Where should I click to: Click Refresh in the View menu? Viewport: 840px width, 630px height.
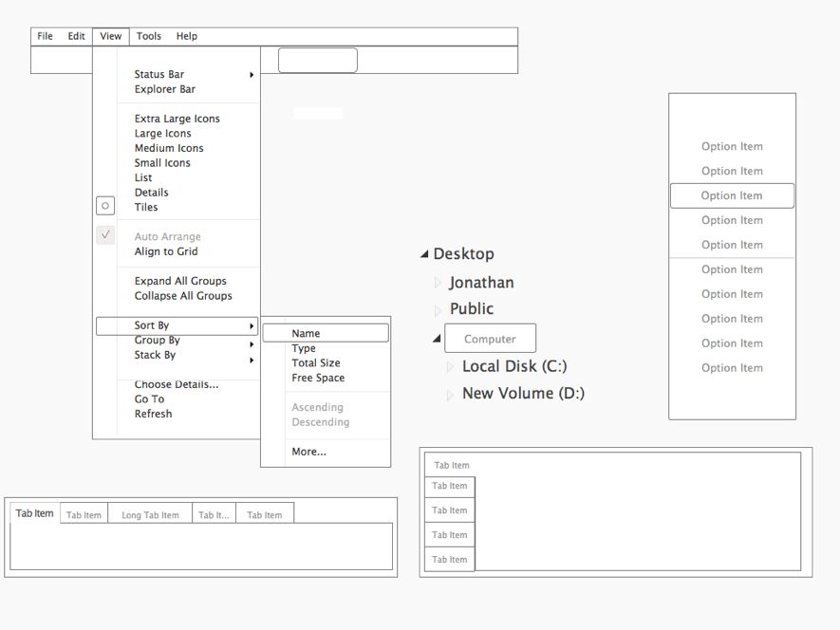(x=153, y=414)
